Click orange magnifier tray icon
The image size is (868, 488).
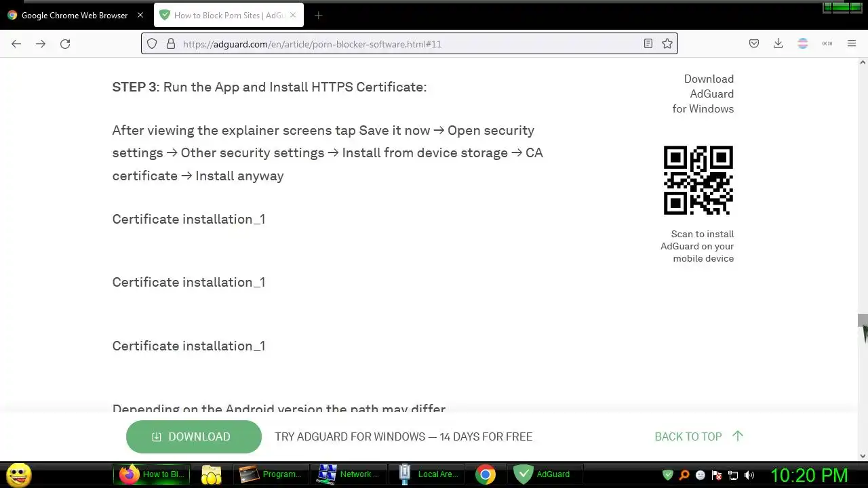coord(684,475)
